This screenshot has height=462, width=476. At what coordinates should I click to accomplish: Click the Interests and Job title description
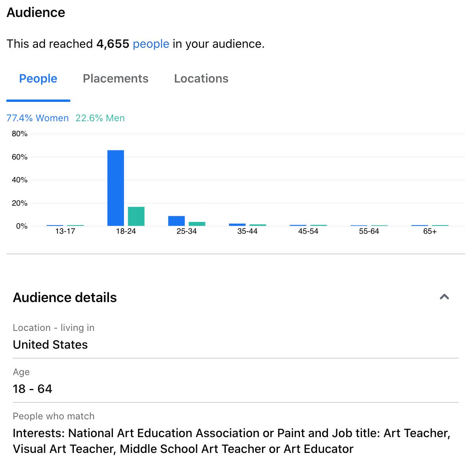[x=232, y=441]
